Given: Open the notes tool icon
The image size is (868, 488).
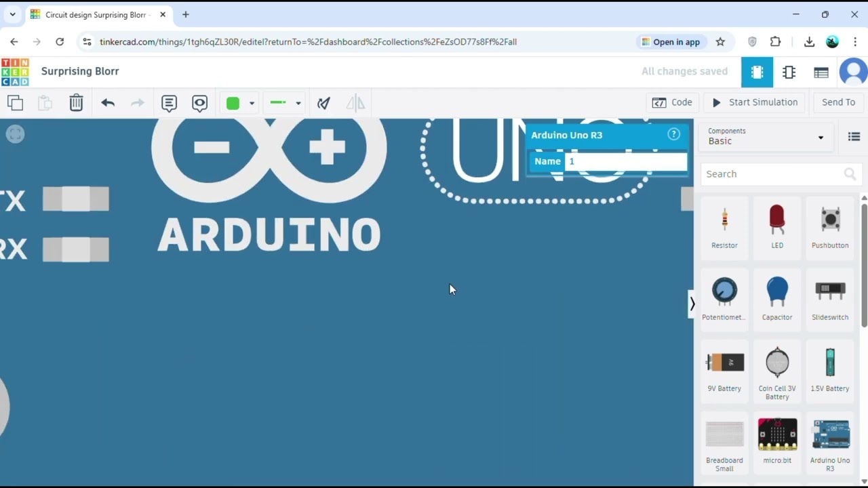Looking at the screenshot, I should [x=169, y=103].
